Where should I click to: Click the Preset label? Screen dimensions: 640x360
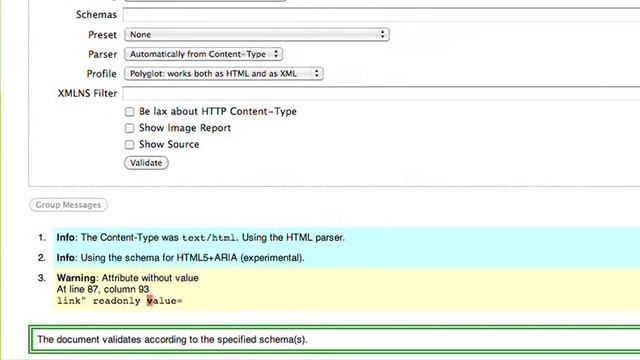tap(102, 35)
